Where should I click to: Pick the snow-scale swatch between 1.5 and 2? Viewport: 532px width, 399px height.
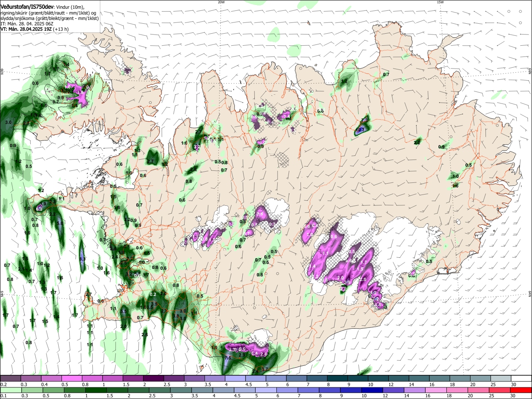(133, 378)
